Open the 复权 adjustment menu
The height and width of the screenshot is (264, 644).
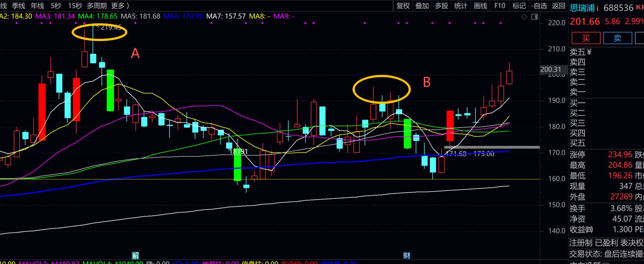tap(403, 6)
